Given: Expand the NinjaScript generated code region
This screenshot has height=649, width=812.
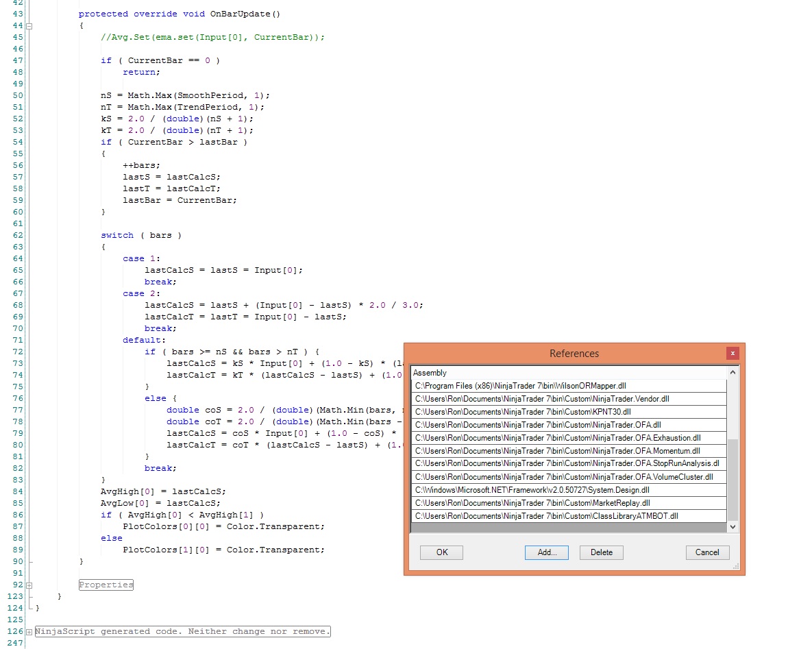Looking at the screenshot, I should pyautogui.click(x=29, y=632).
